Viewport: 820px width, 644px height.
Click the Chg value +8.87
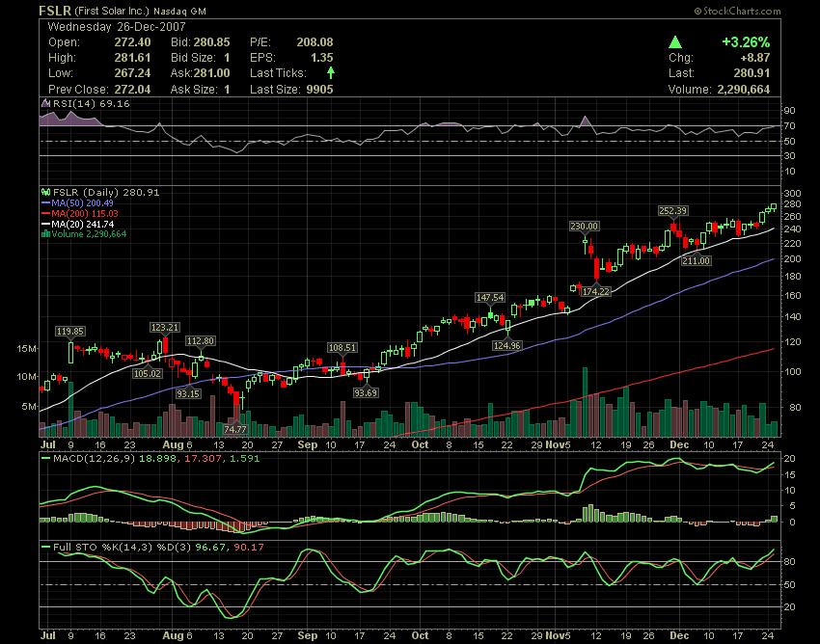(754, 58)
